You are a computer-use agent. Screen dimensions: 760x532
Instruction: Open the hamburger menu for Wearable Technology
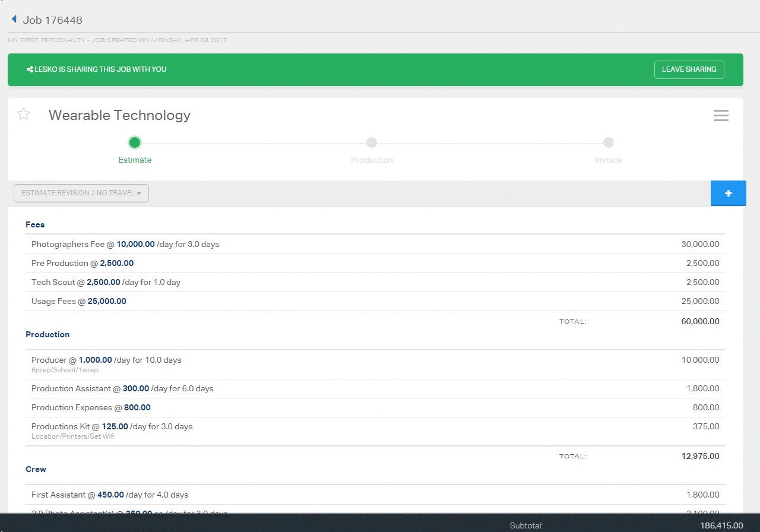tap(721, 116)
